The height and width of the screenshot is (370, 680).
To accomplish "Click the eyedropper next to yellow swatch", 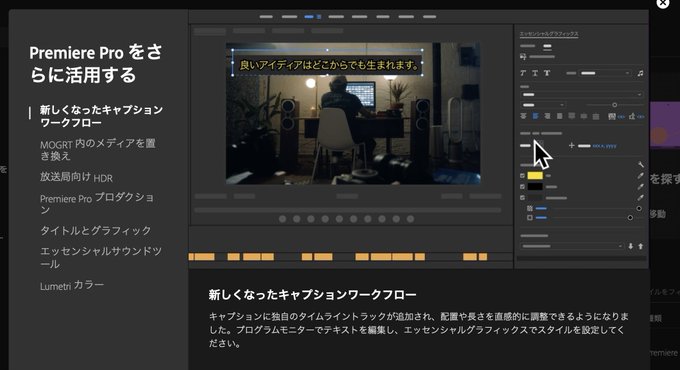I will (640, 176).
